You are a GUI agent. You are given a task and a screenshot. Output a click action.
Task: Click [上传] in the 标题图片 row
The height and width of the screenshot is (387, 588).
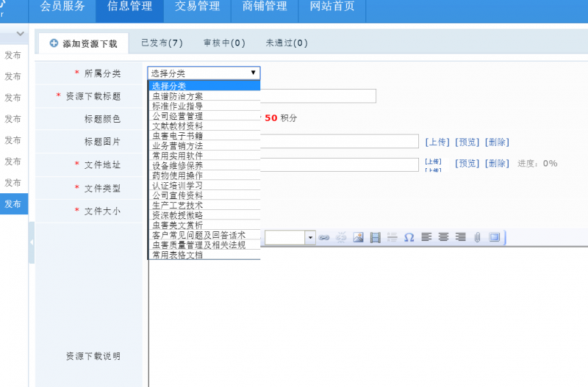437,142
